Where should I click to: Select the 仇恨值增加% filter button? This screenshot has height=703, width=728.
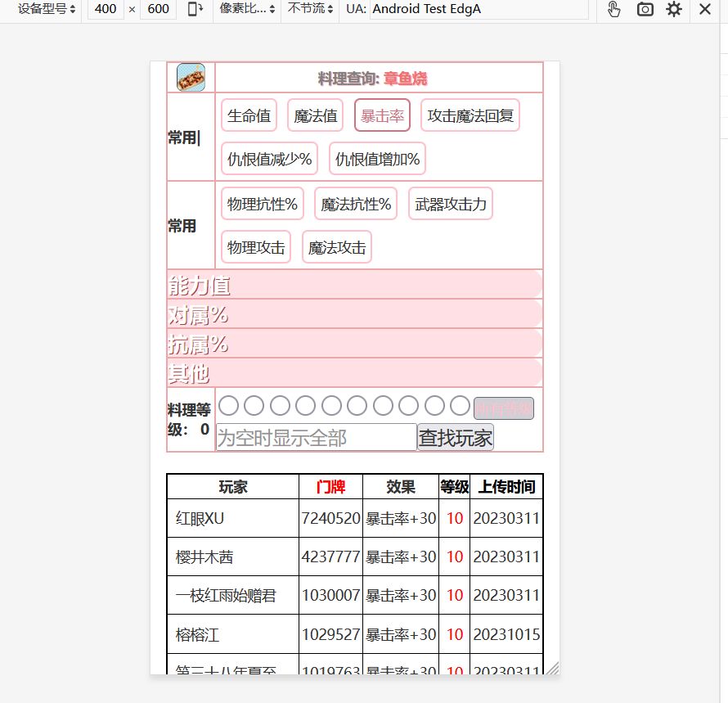[377, 159]
